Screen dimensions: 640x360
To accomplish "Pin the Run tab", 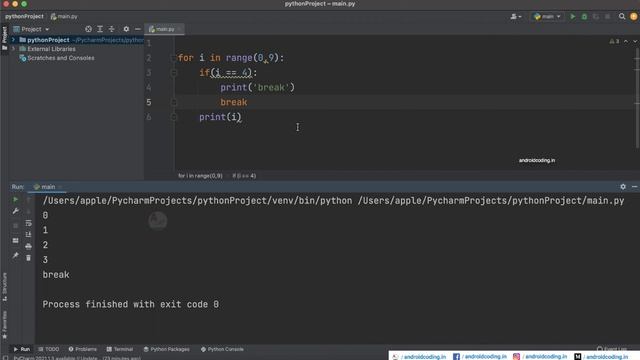I will pos(16,256).
